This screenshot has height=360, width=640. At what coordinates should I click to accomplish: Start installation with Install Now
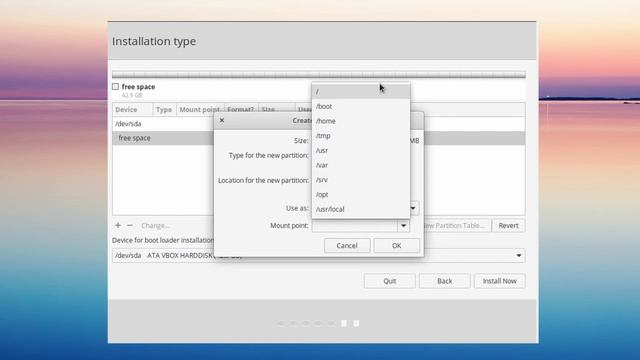click(499, 281)
